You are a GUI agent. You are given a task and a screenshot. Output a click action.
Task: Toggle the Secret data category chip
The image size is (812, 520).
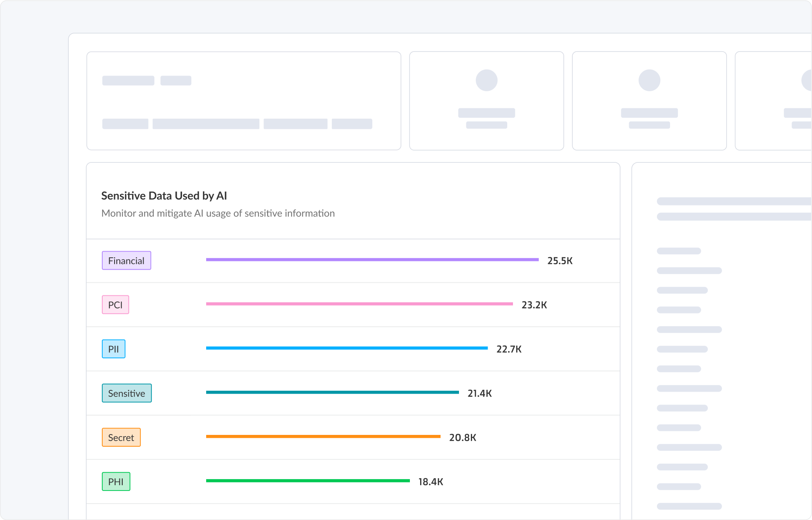pos(121,437)
